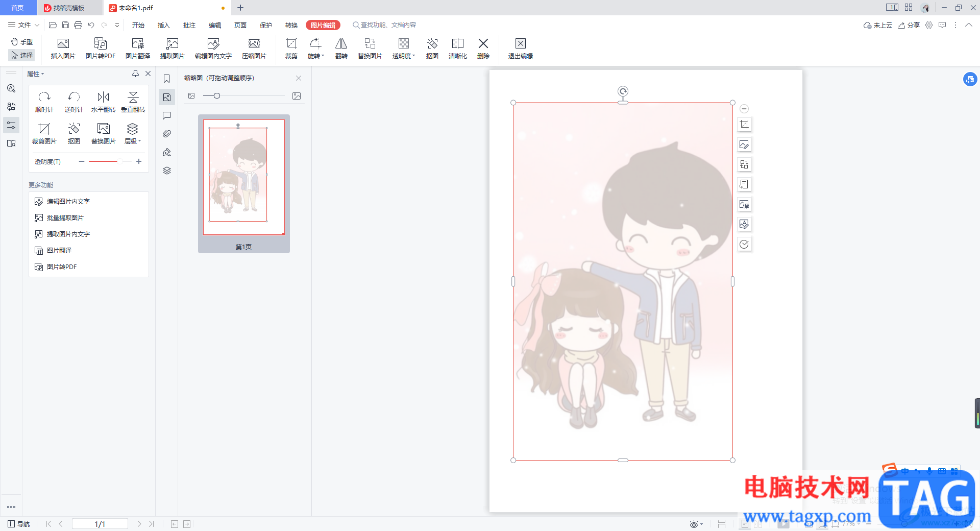Click Picture to PDF (图片转PDF) ribbon icon
Viewport: 980px width, 531px height.
click(x=101, y=49)
